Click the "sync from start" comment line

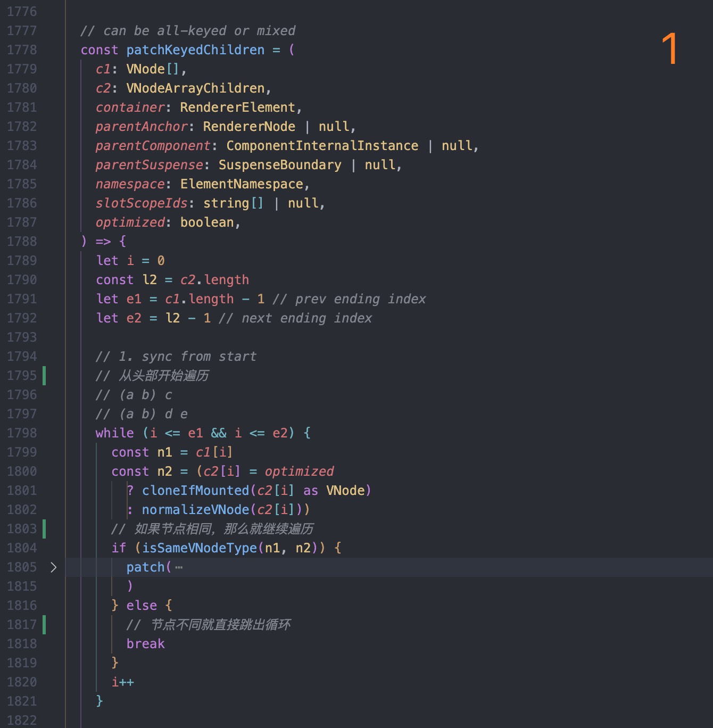(176, 357)
